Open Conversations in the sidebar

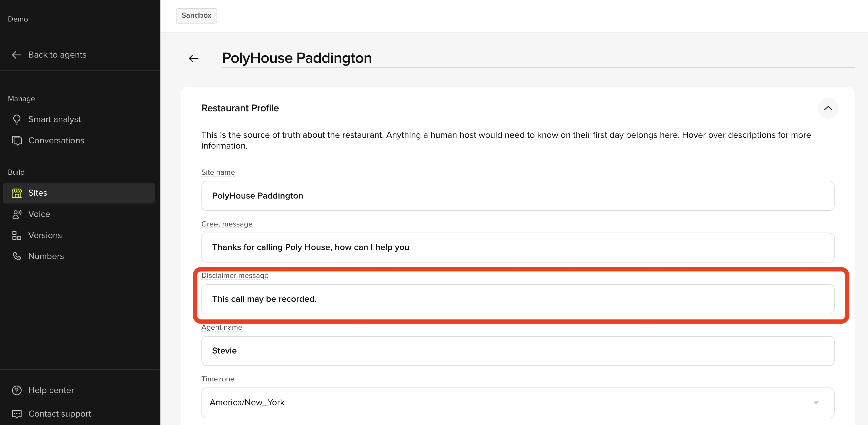[56, 141]
